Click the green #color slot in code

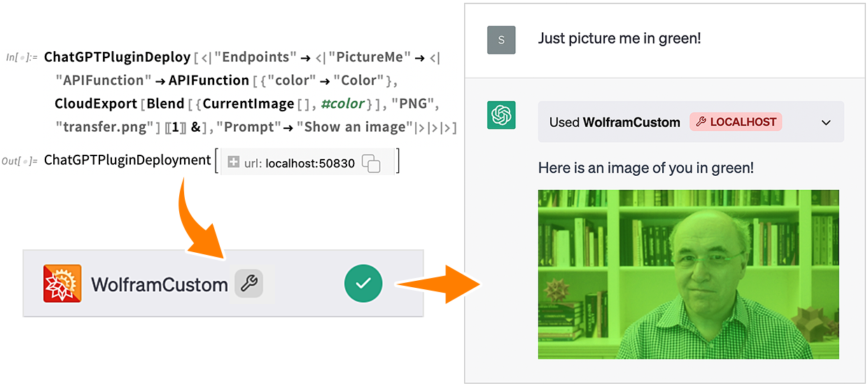pos(343,104)
